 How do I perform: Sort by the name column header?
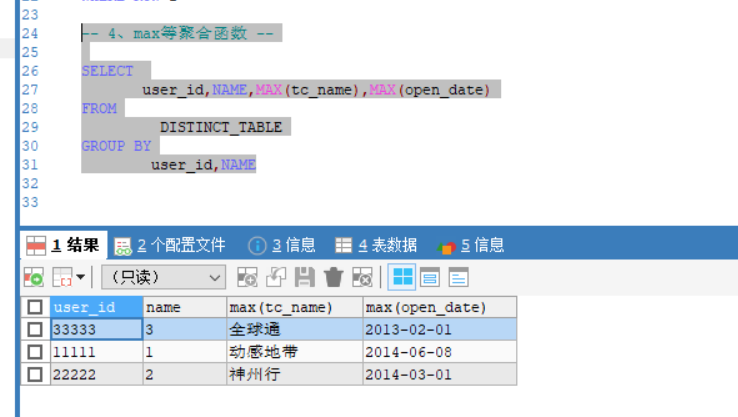pos(184,307)
